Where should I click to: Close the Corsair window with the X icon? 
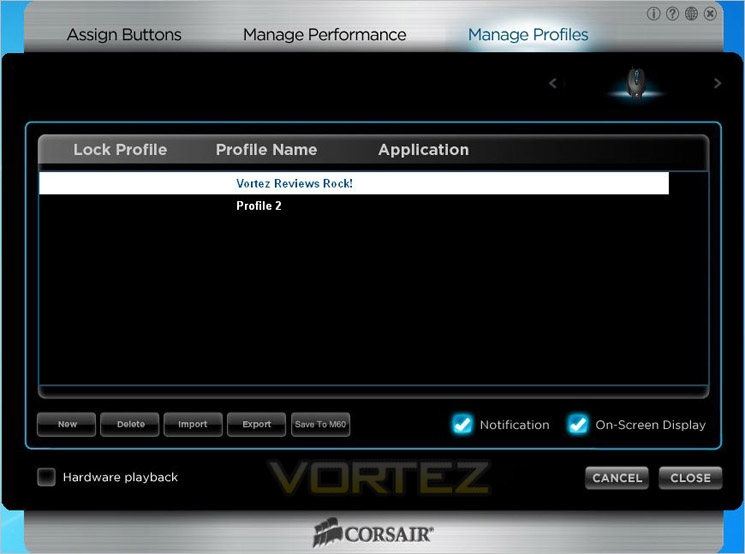click(x=710, y=14)
